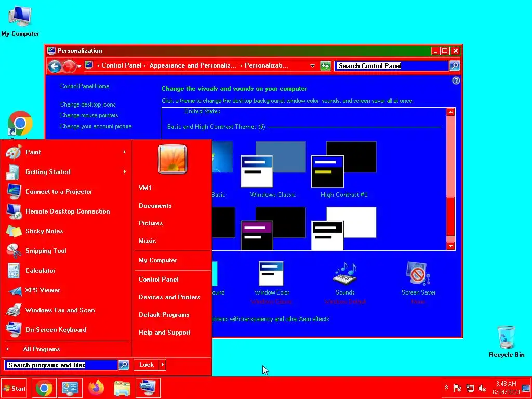The height and width of the screenshot is (399, 532).
Task: Expand Paint jump list arrow
Action: (x=125, y=152)
